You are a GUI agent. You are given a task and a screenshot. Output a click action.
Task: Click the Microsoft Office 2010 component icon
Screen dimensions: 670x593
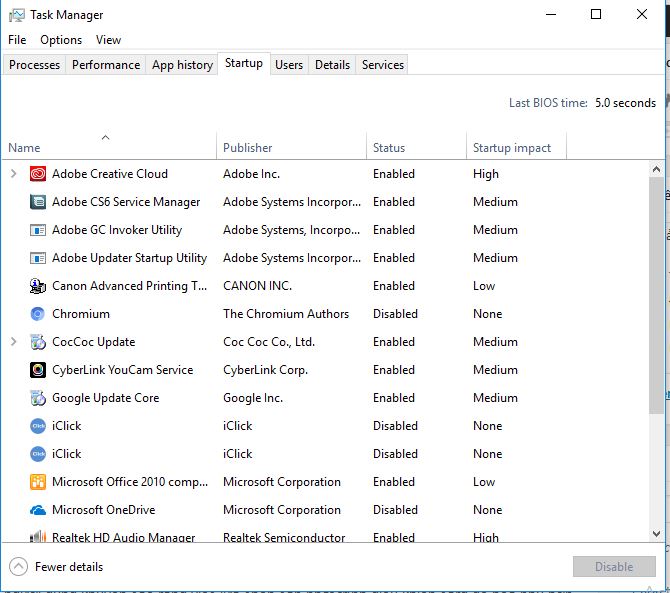[x=38, y=482]
